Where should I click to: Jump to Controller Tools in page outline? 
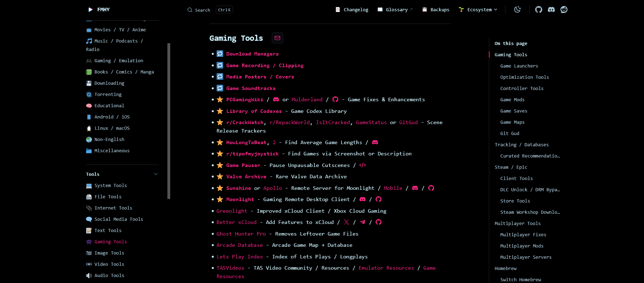[x=522, y=88]
